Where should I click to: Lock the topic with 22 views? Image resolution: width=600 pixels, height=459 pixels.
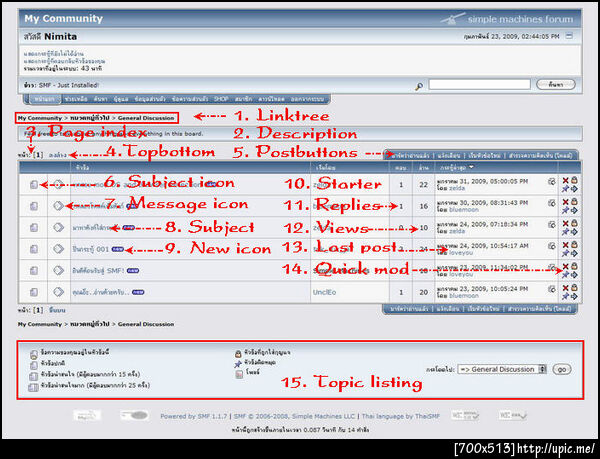(574, 180)
